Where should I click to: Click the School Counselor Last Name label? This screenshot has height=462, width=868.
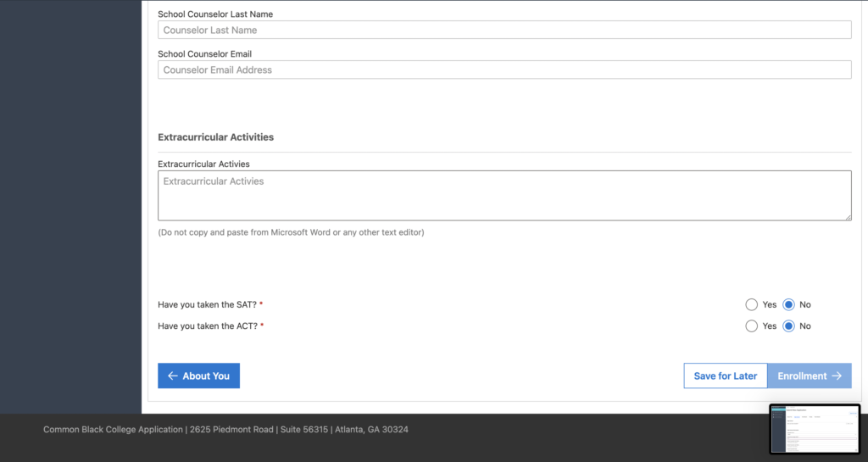[215, 14]
